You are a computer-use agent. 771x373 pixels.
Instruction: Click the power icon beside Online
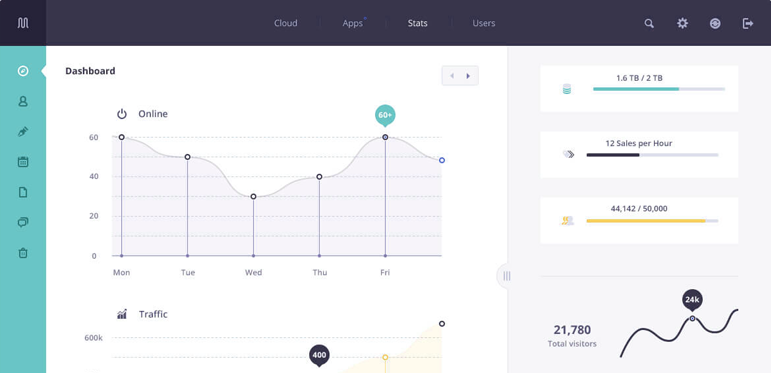pyautogui.click(x=121, y=114)
